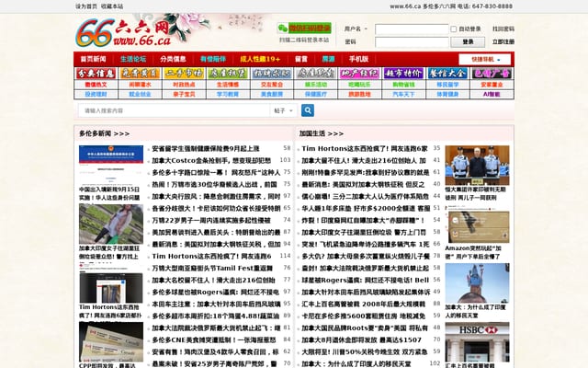Open the 学习教育 forum category link
This screenshot has width=588, height=368.
(x=228, y=94)
